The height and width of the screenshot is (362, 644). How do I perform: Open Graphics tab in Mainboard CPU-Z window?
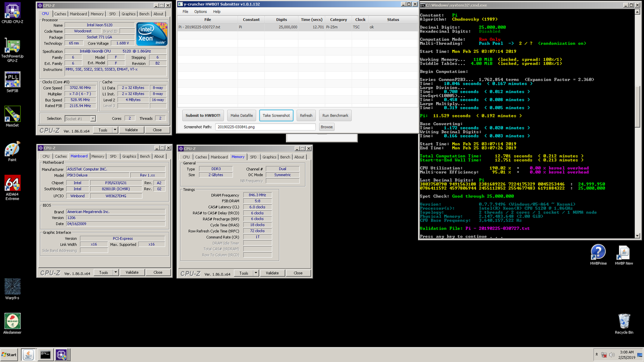[x=129, y=156]
